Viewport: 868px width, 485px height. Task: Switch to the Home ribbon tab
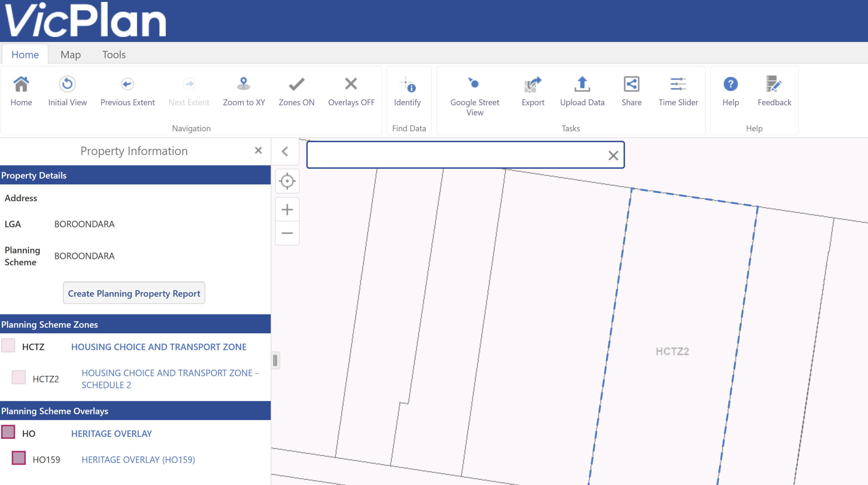point(25,54)
